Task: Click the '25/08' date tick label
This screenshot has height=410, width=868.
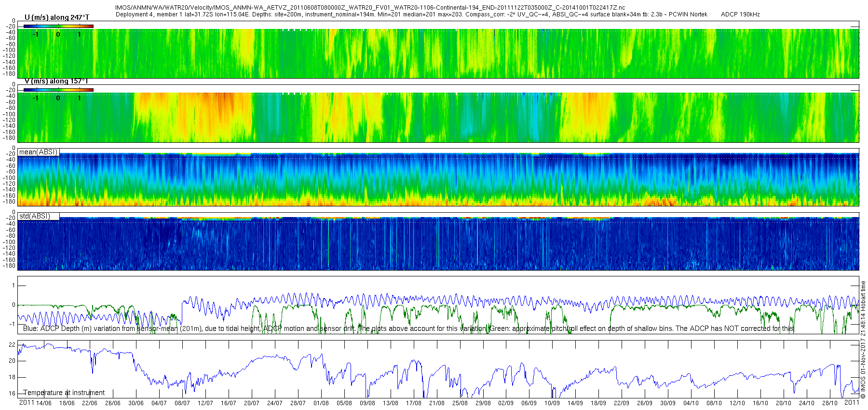Action: click(460, 403)
